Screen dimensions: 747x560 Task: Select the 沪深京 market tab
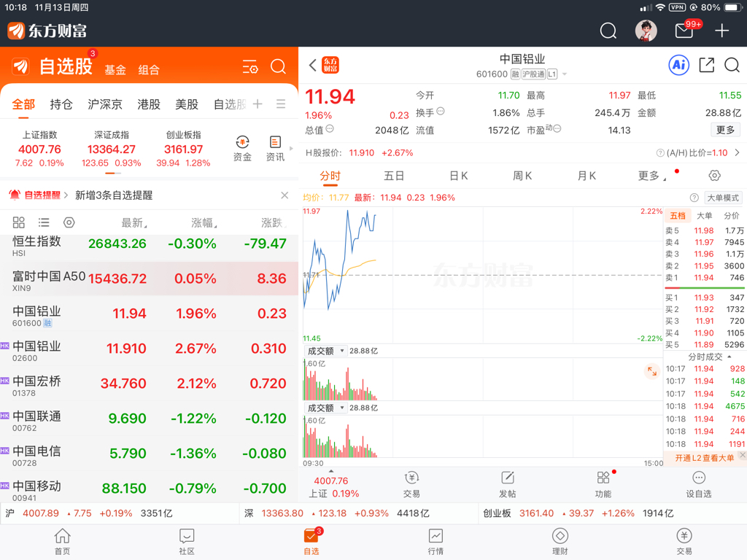pyautogui.click(x=105, y=104)
